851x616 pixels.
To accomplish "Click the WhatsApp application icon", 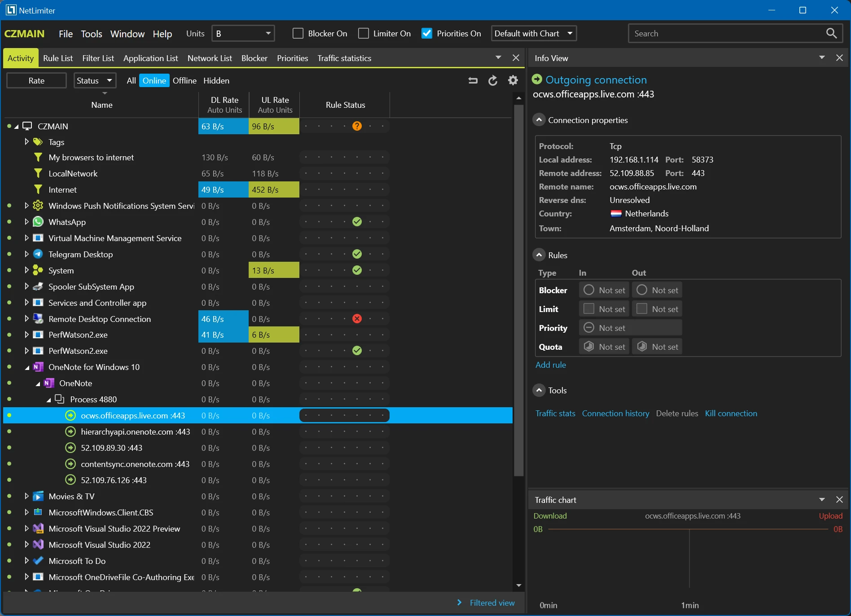I will tap(38, 222).
